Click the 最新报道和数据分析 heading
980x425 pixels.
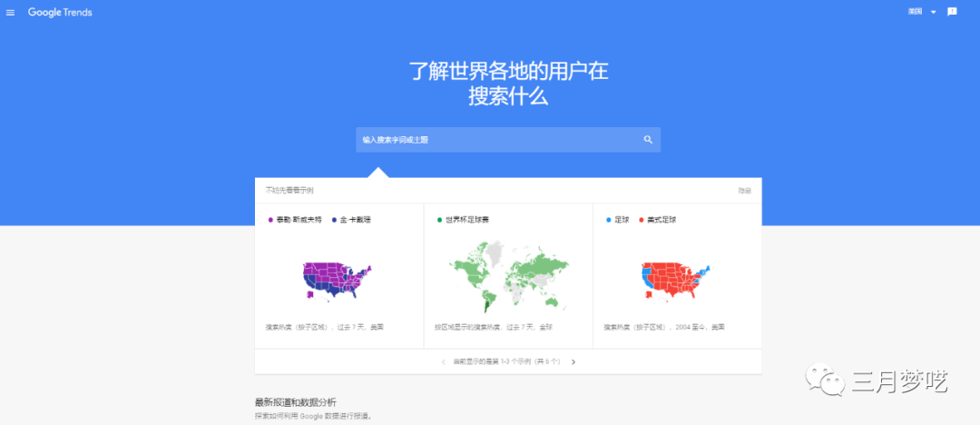295,401
